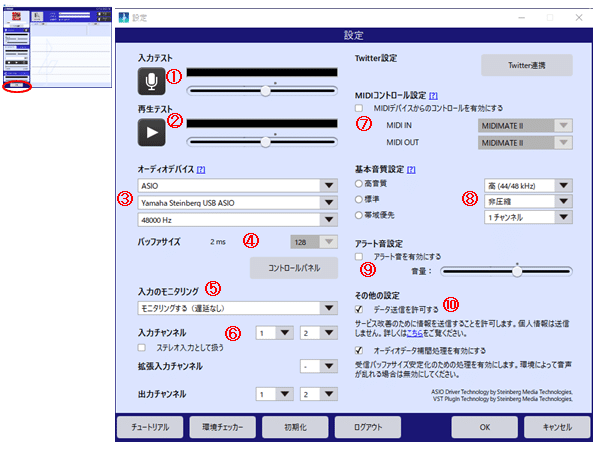Open help for 基本音質設定
Viewport: 600px width, 450px height.
[x=411, y=170]
